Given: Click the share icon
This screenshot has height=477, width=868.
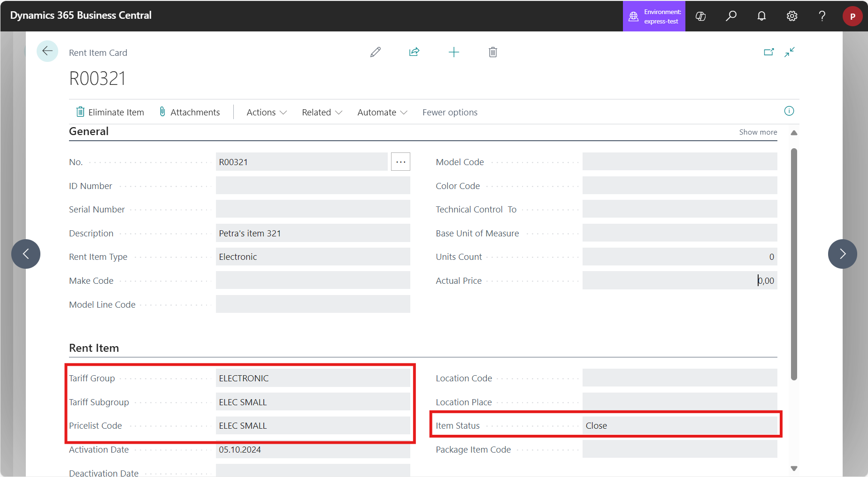Looking at the screenshot, I should click(414, 52).
